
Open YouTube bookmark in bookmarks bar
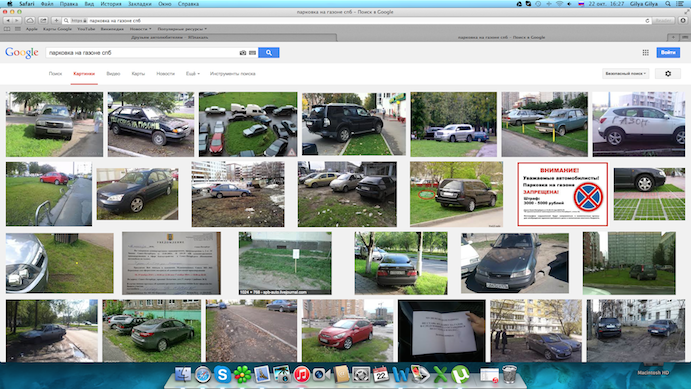(x=86, y=29)
